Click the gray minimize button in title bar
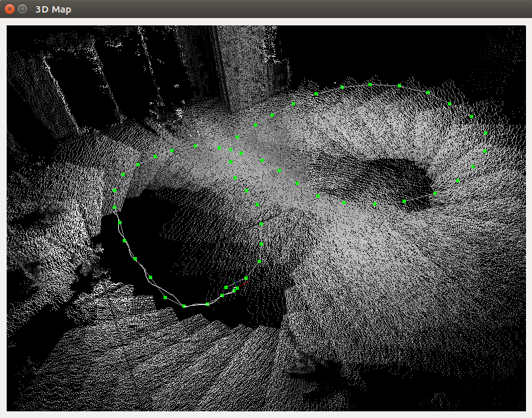This screenshot has width=532, height=418. point(22,9)
